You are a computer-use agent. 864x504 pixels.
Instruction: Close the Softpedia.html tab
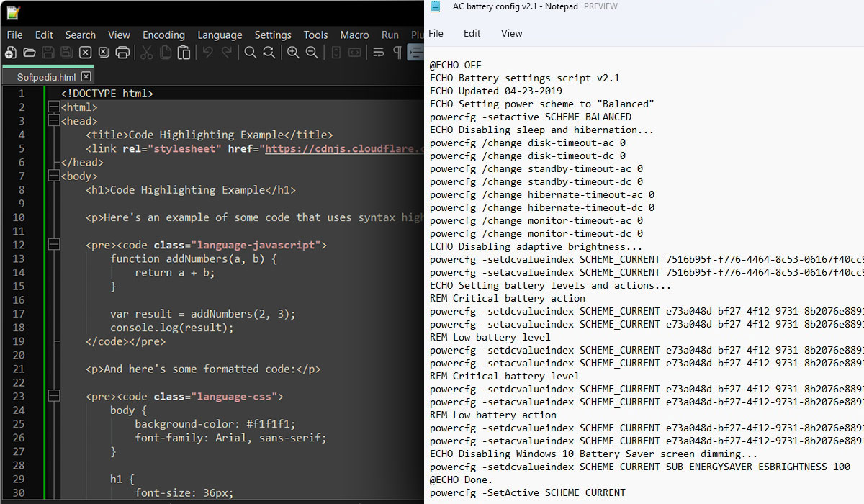[86, 75]
